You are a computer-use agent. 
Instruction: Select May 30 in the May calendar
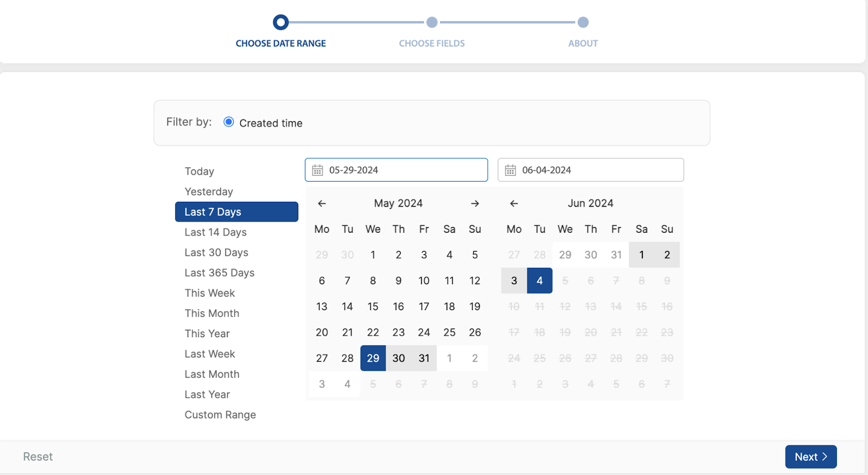pyautogui.click(x=399, y=358)
